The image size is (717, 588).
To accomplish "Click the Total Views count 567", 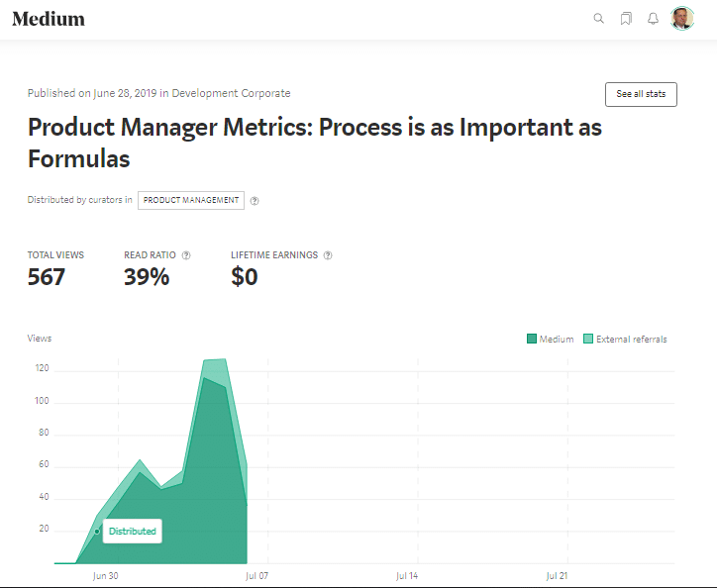I will coord(47,277).
